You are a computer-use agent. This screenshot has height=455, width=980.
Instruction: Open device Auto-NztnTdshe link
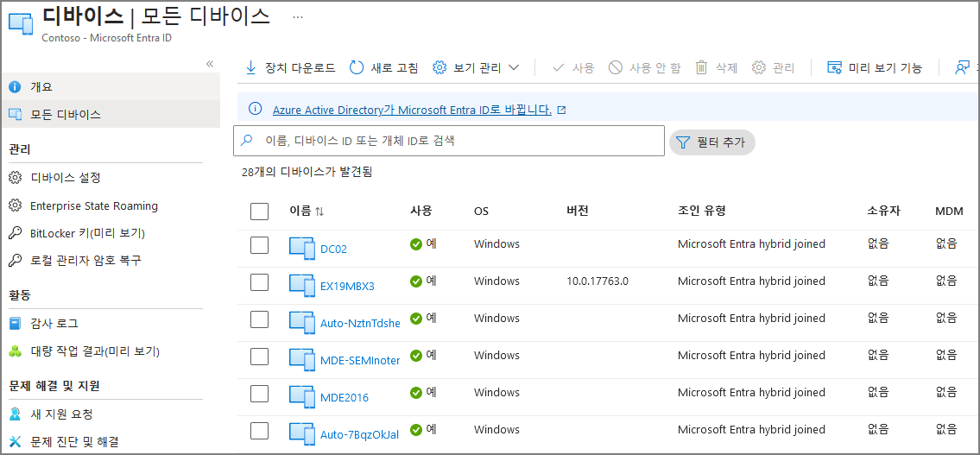click(360, 323)
